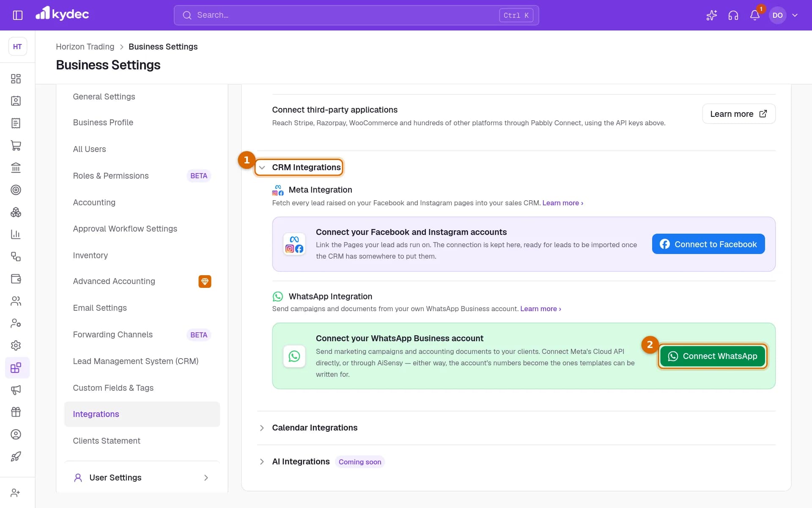812x508 pixels.
Task: Toggle the sidebar panel icon
Action: click(17, 15)
